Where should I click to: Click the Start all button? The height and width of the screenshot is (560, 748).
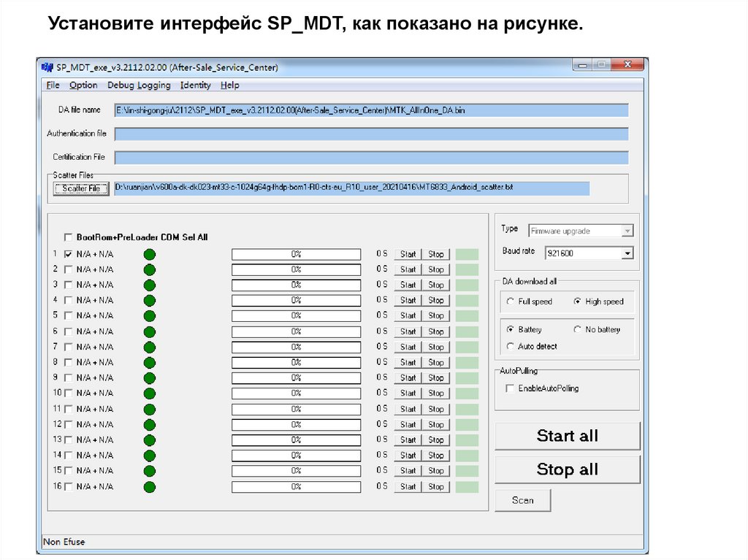point(567,435)
